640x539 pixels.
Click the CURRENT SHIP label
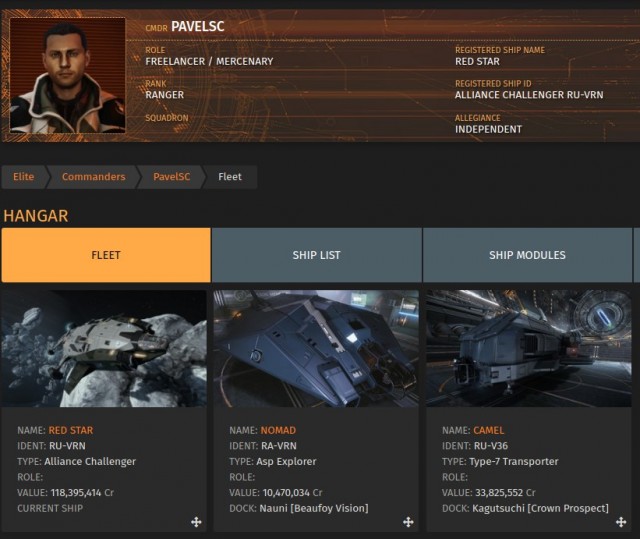click(x=50, y=508)
